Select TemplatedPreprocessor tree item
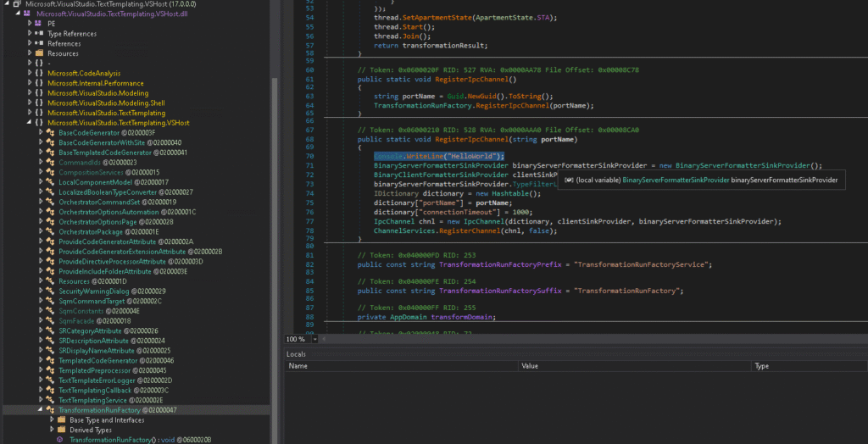 coord(113,370)
